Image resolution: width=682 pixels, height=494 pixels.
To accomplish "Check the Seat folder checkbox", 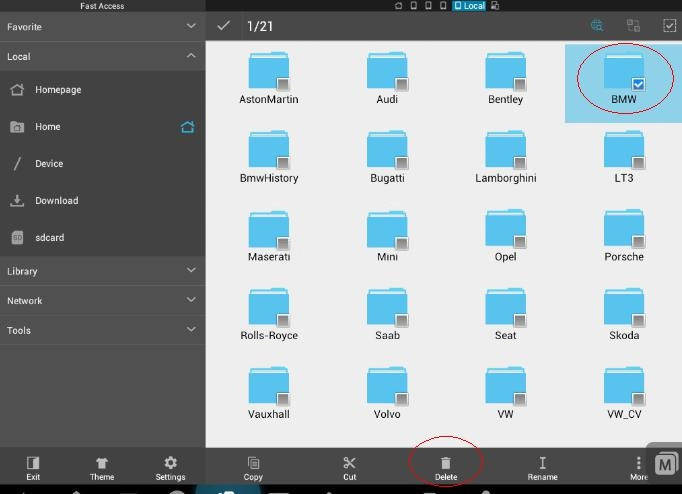I will click(520, 320).
